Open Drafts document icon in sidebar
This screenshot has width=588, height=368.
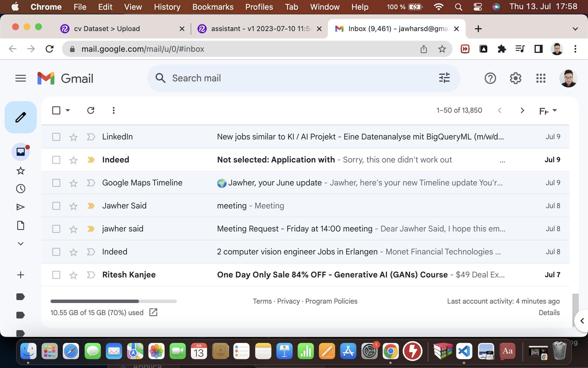21,225
